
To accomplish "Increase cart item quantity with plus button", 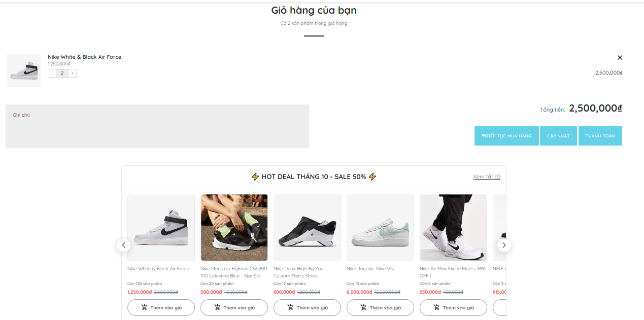I will (x=73, y=74).
